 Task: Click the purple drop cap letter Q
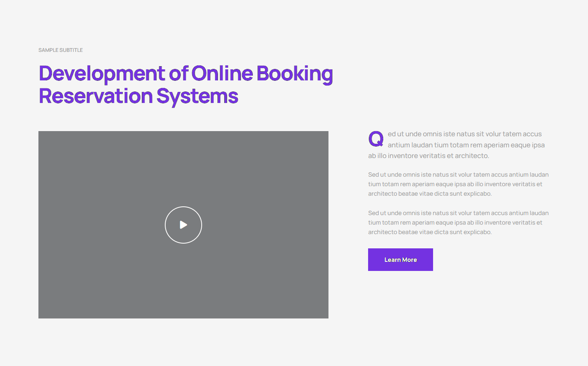coord(376,139)
